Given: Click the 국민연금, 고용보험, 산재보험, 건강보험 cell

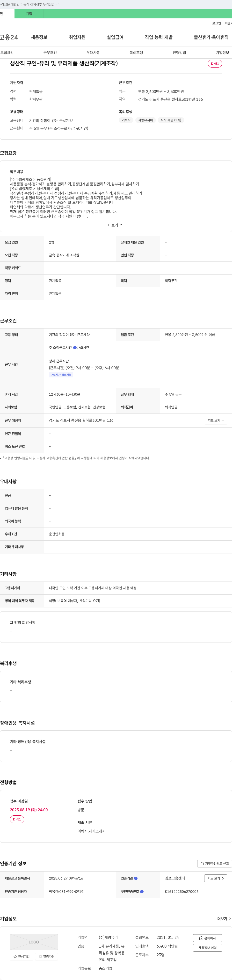Looking at the screenshot, I should tap(77, 407).
